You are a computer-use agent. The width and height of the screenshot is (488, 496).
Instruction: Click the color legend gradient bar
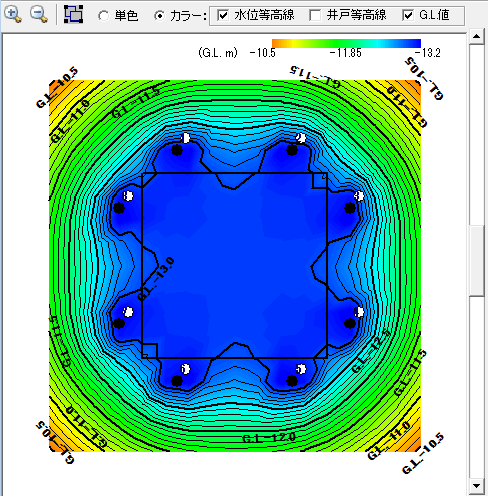coord(346,43)
